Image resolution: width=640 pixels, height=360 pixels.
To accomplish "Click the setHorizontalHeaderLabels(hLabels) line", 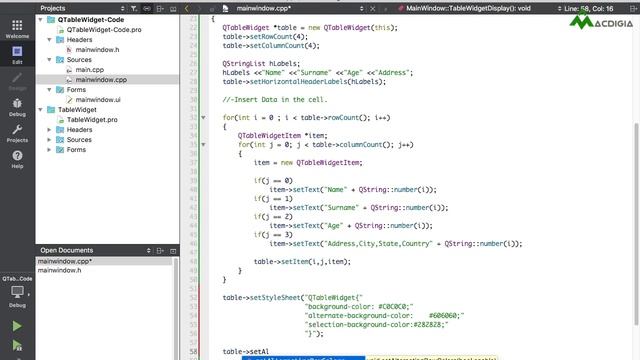I will (304, 82).
